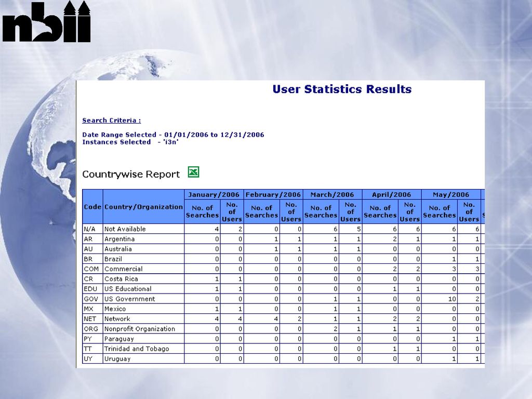532x399 pixels.
Task: Click No. of Users under January/2006
Action: coord(232,212)
